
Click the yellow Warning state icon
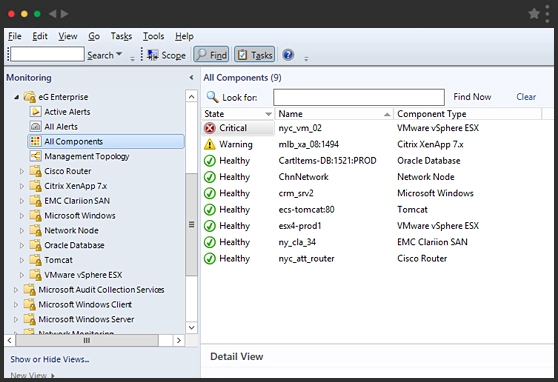(x=210, y=144)
